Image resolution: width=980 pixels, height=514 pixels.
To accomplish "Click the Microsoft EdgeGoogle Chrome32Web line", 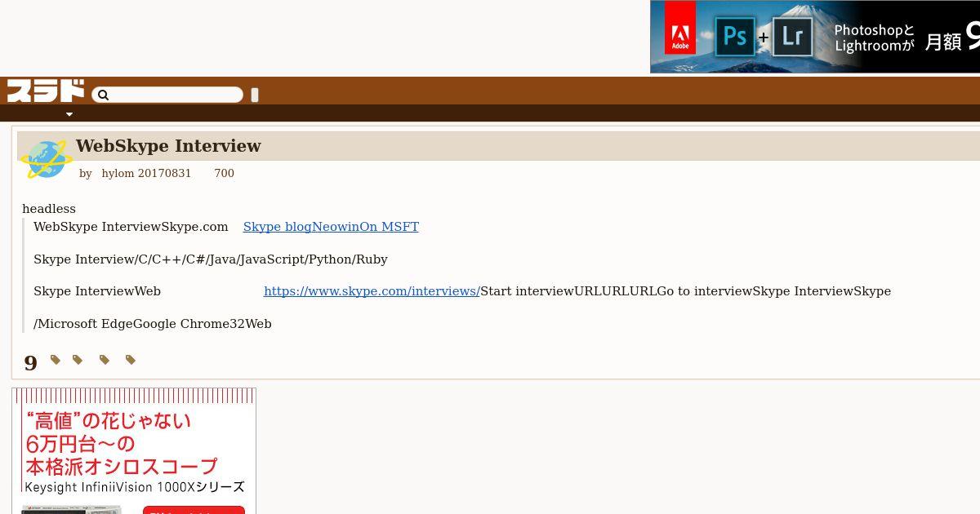I will point(153,324).
